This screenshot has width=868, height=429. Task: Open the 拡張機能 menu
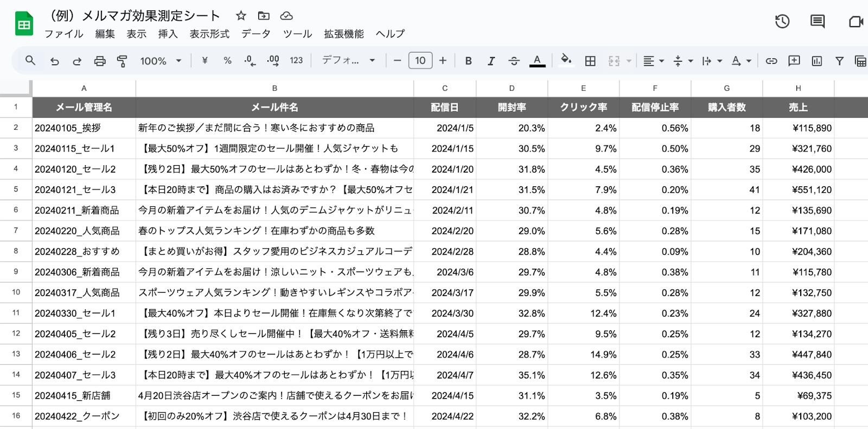click(x=343, y=34)
